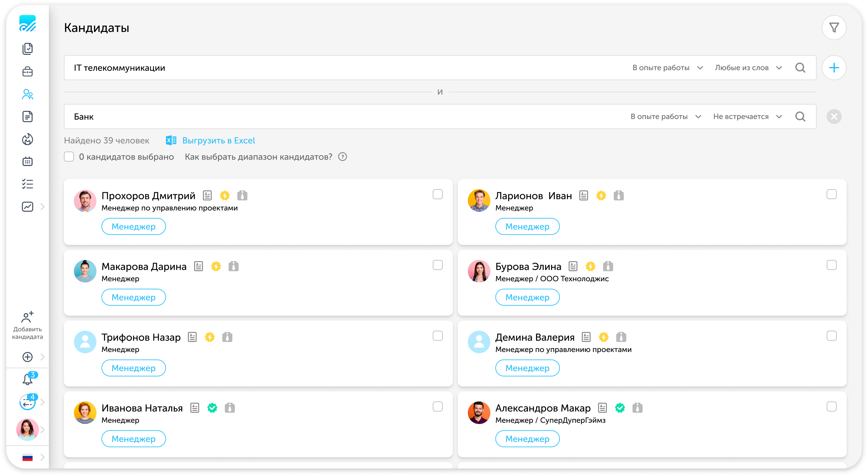The image size is (868, 476).
Task: Click green verified badge for Александров Макар
Action: 620,408
